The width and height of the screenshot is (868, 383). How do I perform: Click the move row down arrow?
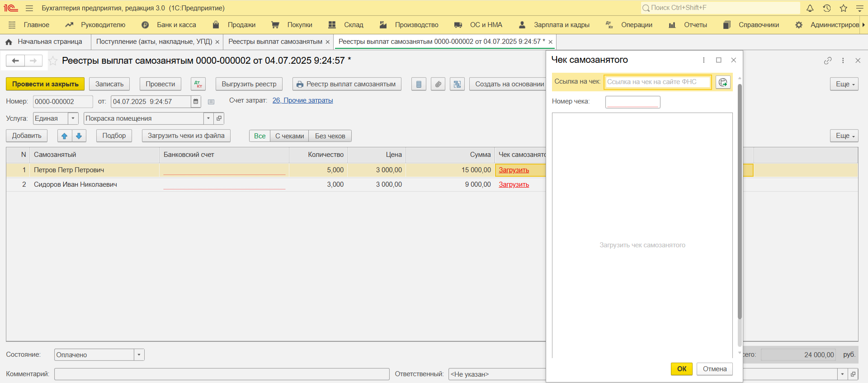tap(79, 136)
